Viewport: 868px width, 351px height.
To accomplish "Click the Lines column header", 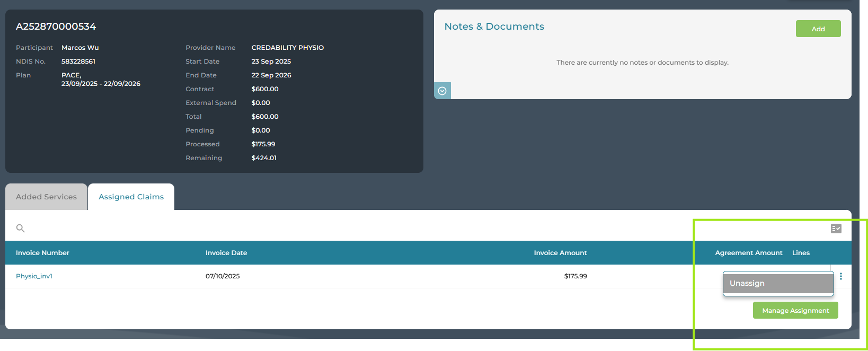I will 801,253.
